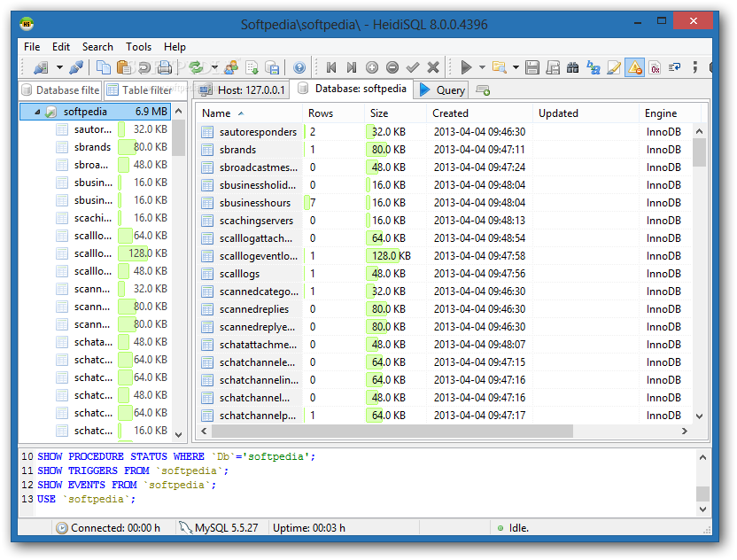
Task: Click the Save snippet icon
Action: [x=552, y=67]
